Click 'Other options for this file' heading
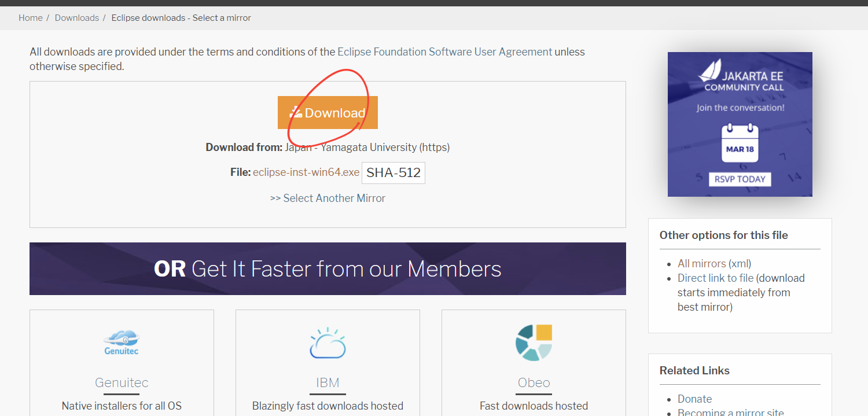 723,235
